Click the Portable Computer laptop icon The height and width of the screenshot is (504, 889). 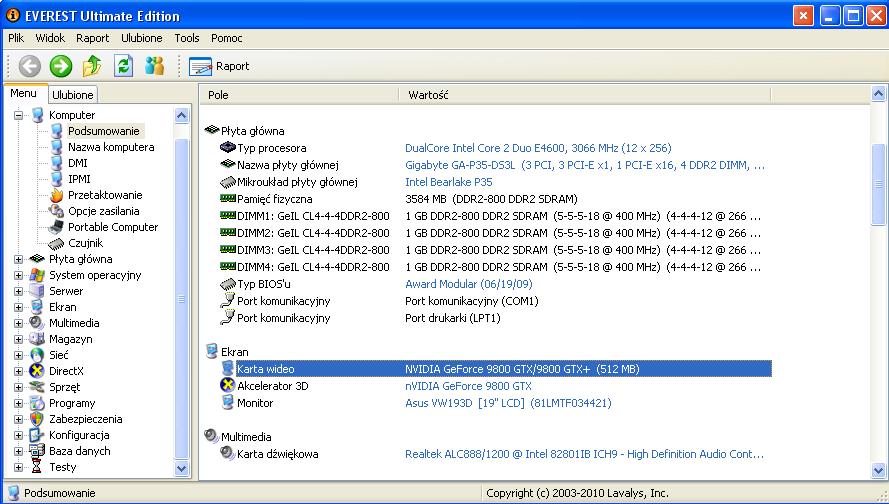(56, 227)
